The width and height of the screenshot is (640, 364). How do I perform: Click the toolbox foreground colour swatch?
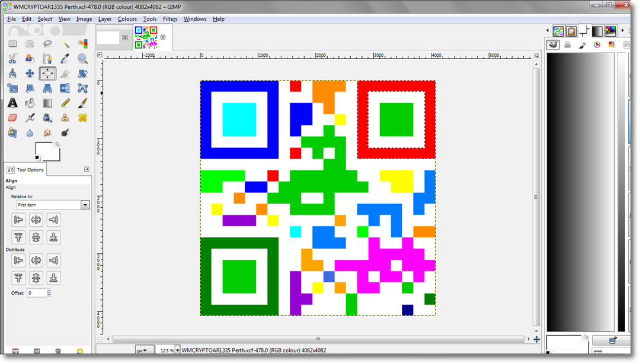pos(43,149)
